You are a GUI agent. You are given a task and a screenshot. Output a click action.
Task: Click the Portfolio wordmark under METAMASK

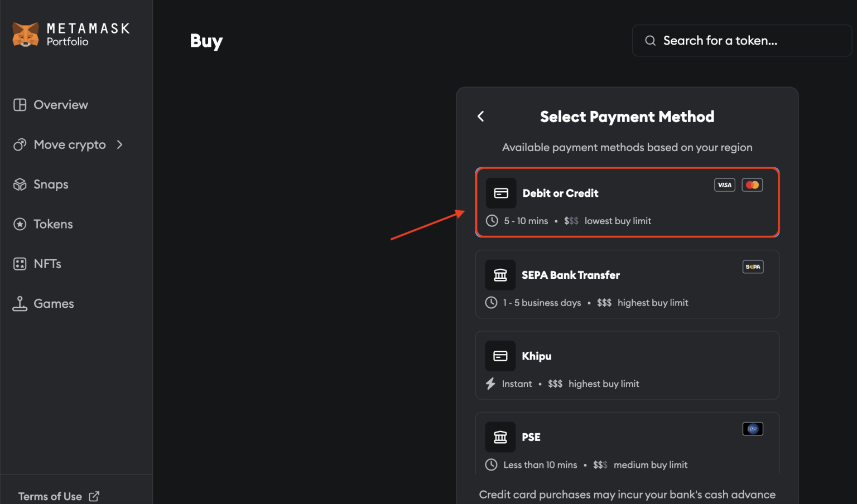coord(68,42)
